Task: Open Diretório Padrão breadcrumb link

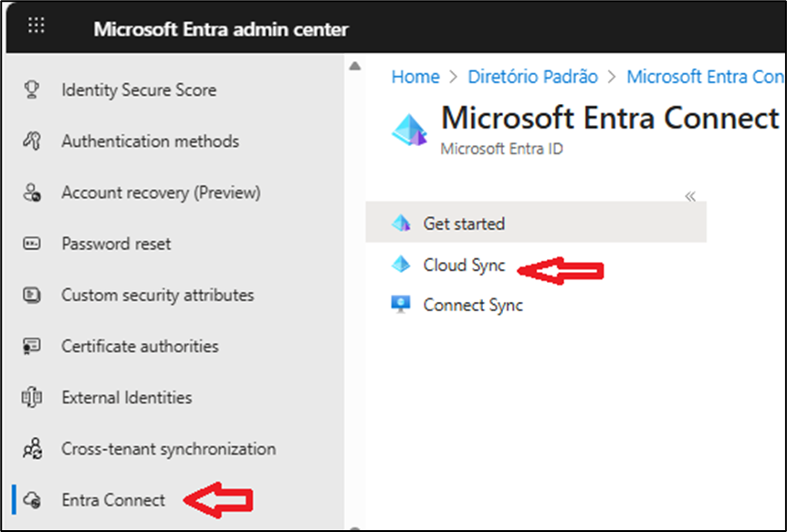Action: [532, 77]
